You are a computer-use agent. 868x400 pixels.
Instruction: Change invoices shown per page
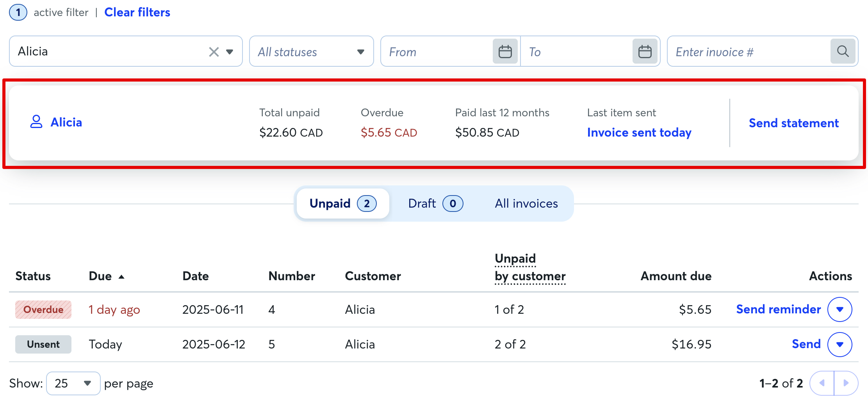73,383
